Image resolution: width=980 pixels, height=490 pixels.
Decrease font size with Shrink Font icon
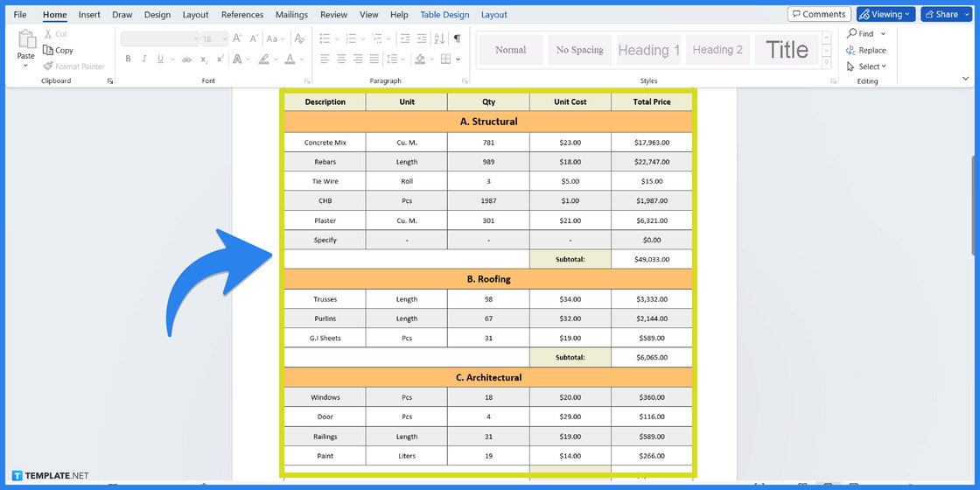pos(254,38)
